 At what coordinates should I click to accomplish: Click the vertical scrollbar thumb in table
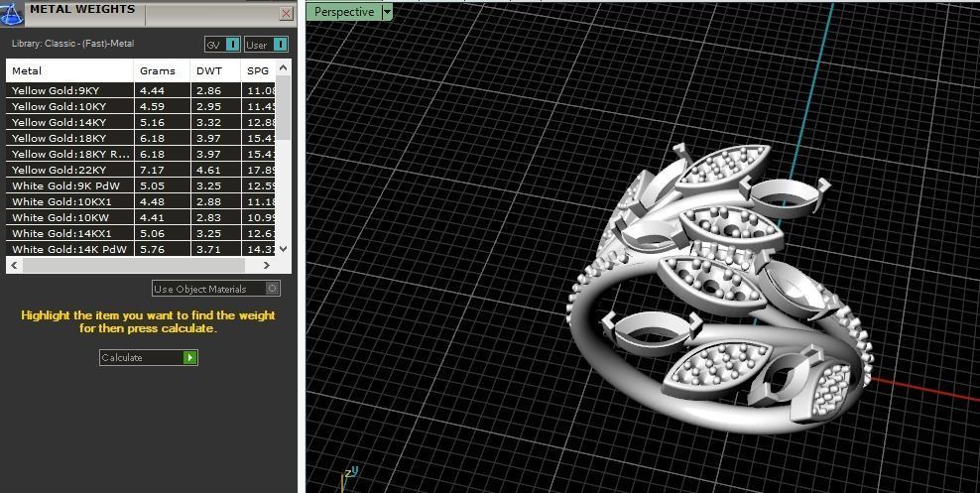click(283, 107)
